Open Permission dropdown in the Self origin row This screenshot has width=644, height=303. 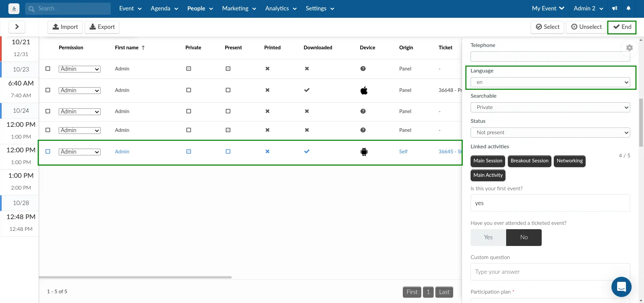[x=79, y=152]
